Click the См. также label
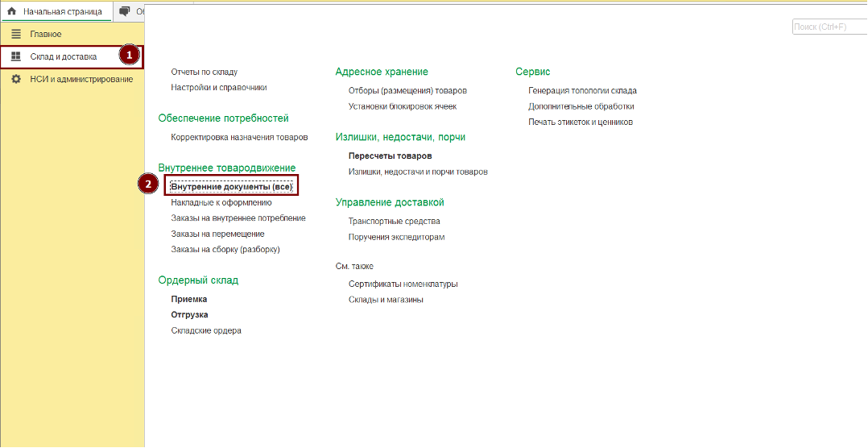The image size is (868, 448). [354, 267]
